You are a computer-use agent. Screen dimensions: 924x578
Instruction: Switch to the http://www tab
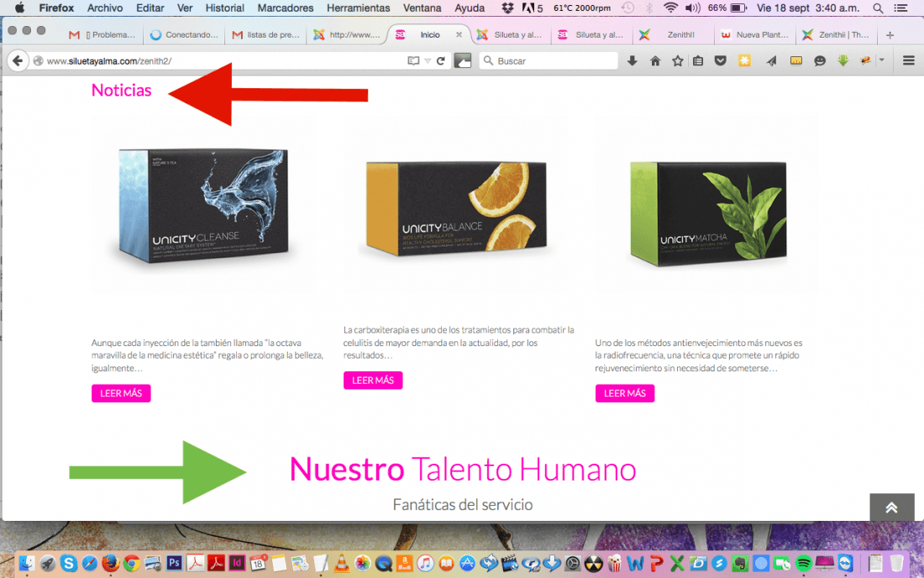point(347,34)
